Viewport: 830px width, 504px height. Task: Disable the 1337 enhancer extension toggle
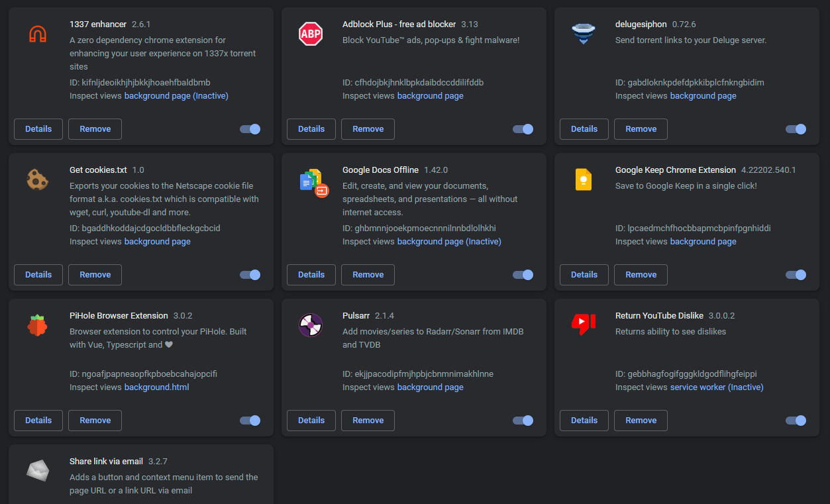tap(250, 129)
